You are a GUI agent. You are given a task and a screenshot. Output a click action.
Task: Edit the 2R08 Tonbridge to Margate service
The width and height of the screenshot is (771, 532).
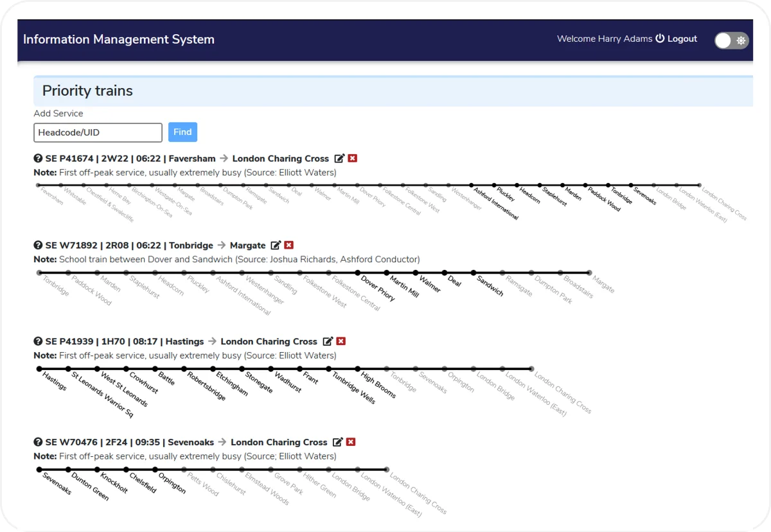276,245
